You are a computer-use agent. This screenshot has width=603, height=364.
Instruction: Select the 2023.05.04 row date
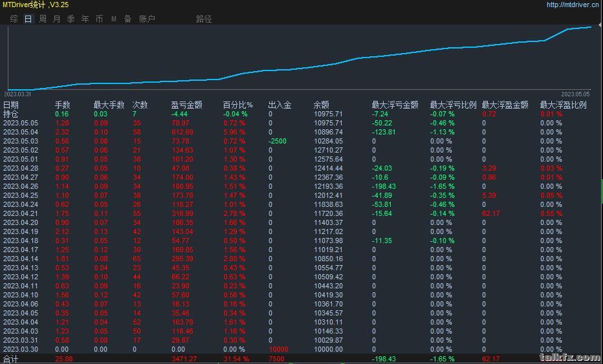click(x=21, y=132)
